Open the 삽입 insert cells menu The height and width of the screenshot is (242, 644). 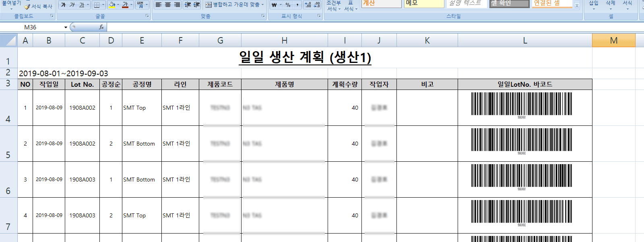pyautogui.click(x=594, y=5)
